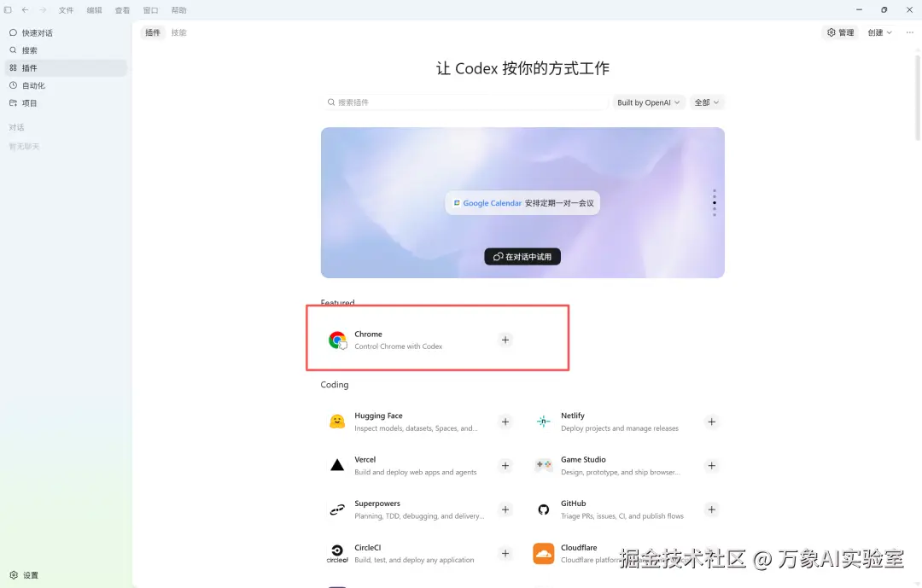Open the Superpowers plugin title
922x588 pixels.
(377, 504)
